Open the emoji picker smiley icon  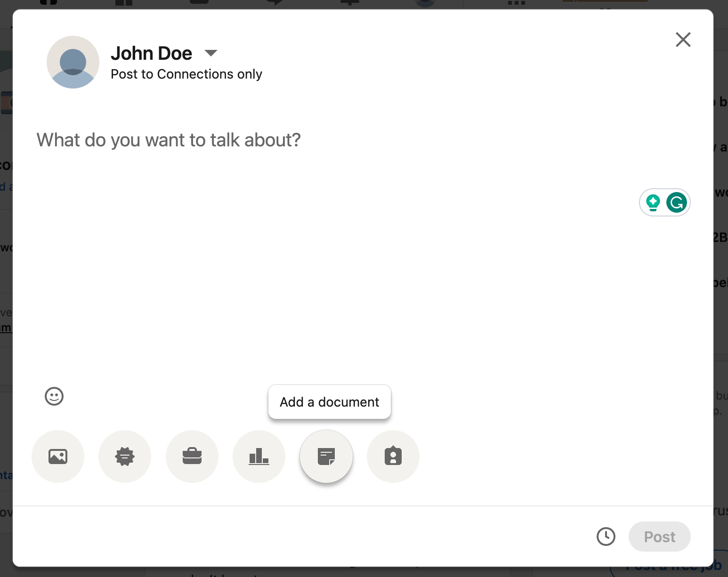pyautogui.click(x=54, y=397)
